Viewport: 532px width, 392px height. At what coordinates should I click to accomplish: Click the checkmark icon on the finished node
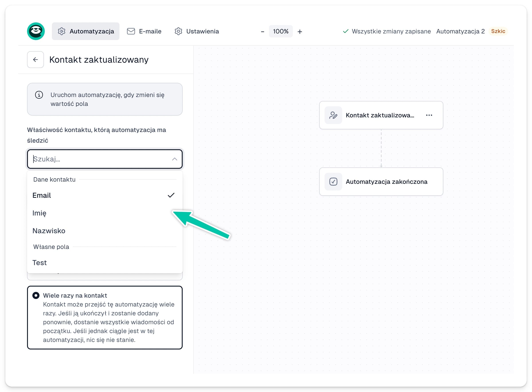click(333, 182)
